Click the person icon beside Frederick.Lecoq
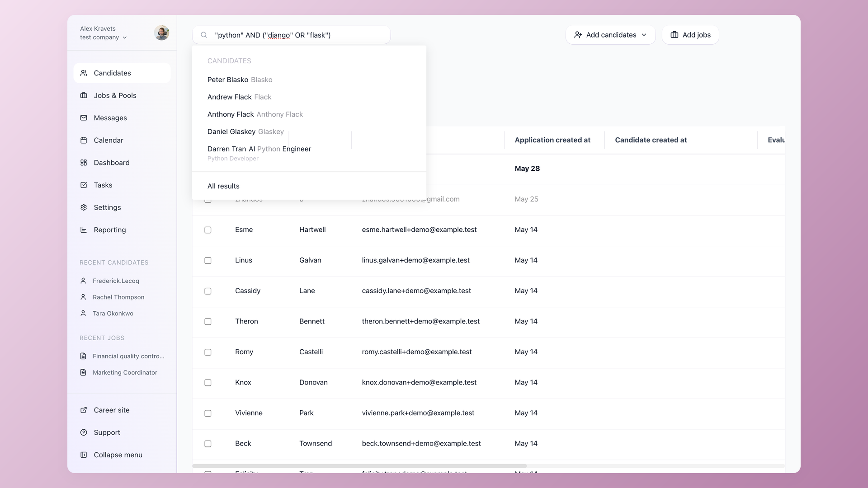 83,281
